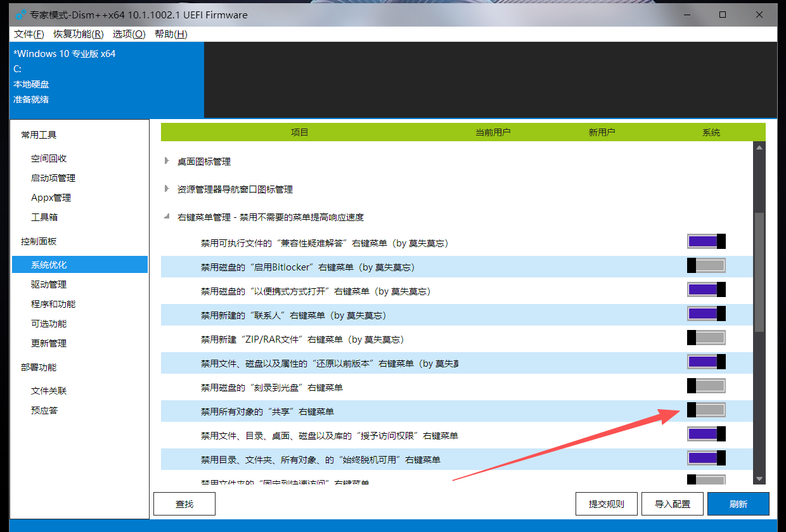The width and height of the screenshot is (786, 532).
Task: Toggle the "共享" right-click menu switch
Action: (x=706, y=410)
